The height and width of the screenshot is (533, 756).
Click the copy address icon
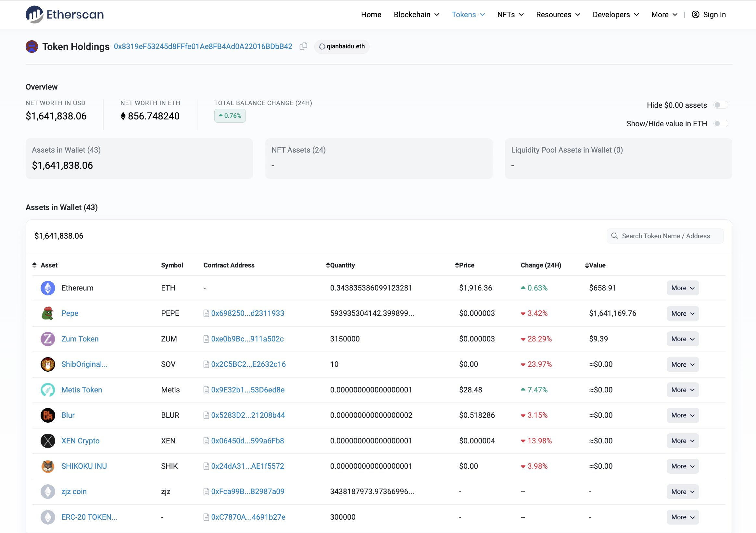coord(303,46)
